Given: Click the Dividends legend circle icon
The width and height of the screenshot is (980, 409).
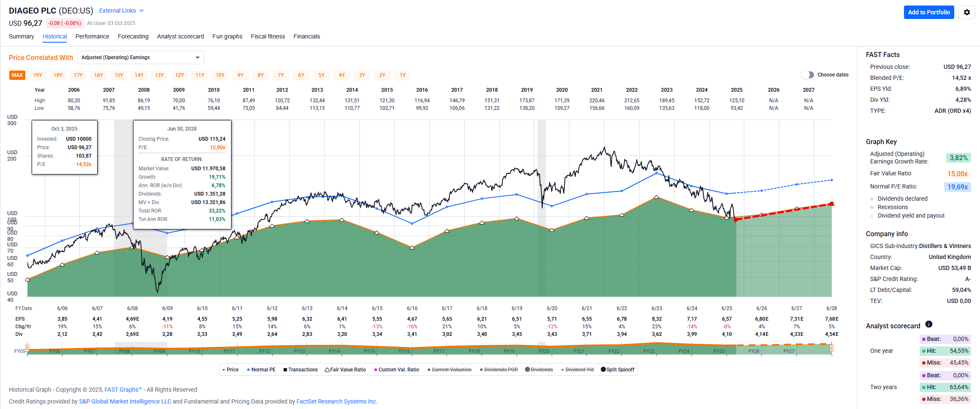Looking at the screenshot, I should (x=527, y=370).
